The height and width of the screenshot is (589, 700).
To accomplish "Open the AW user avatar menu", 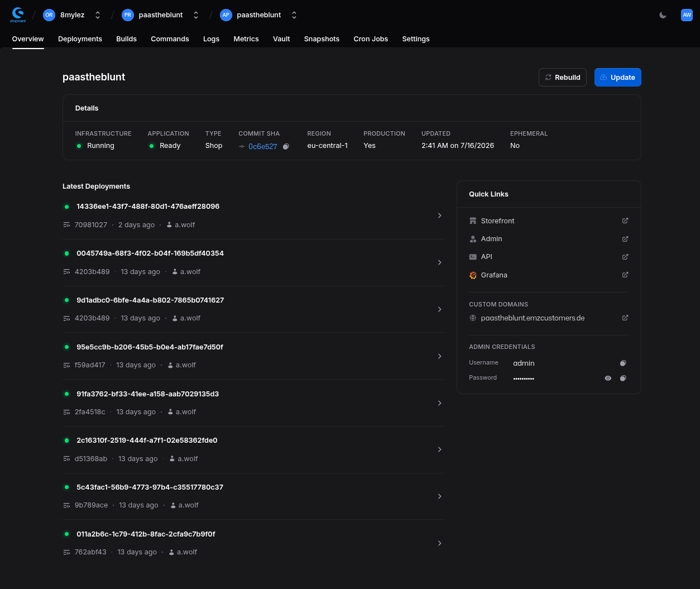I will point(687,15).
